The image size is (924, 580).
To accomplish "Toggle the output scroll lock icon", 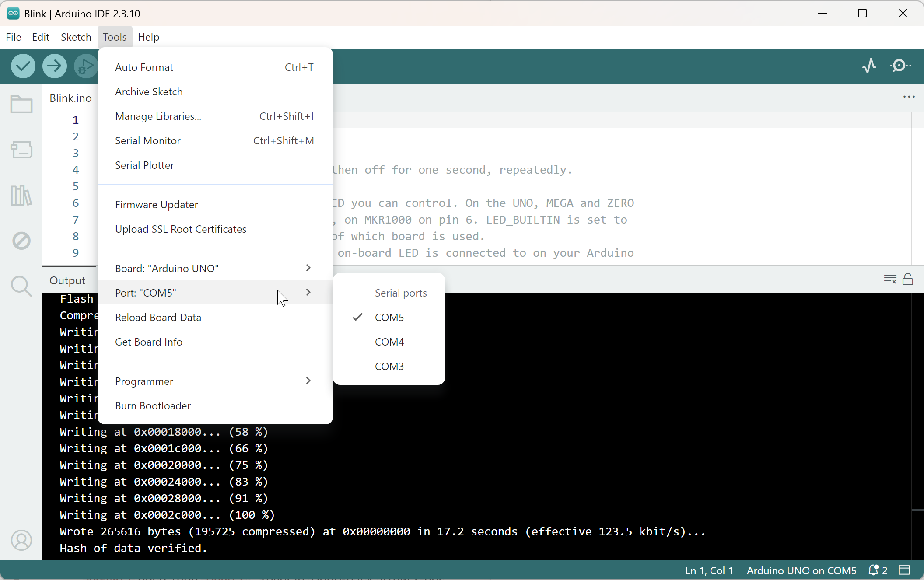I will click(x=908, y=279).
